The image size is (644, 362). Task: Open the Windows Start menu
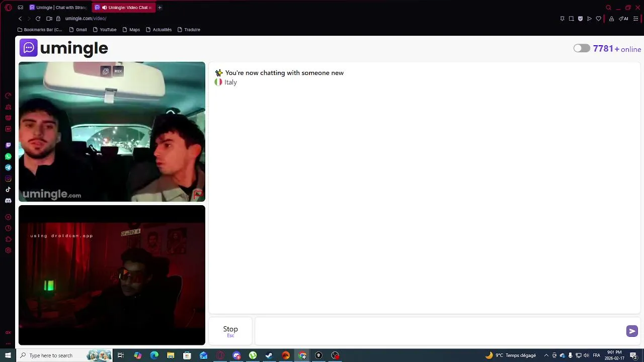tap(8, 355)
